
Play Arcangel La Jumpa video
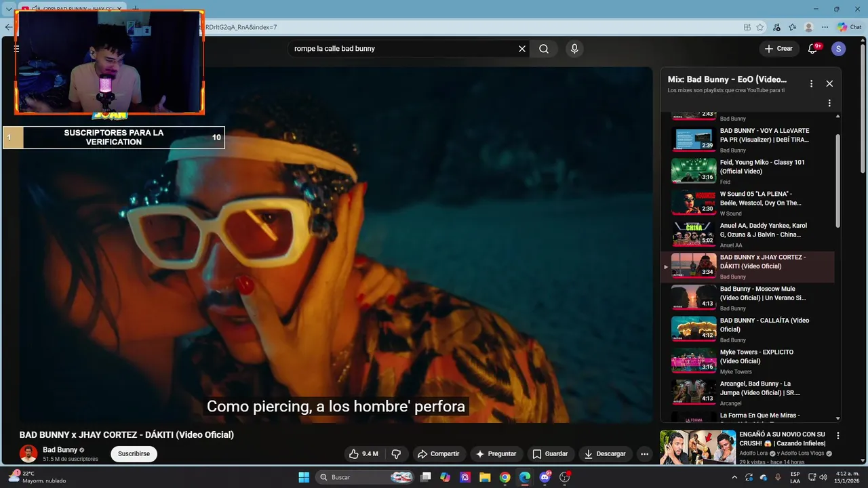(747, 394)
